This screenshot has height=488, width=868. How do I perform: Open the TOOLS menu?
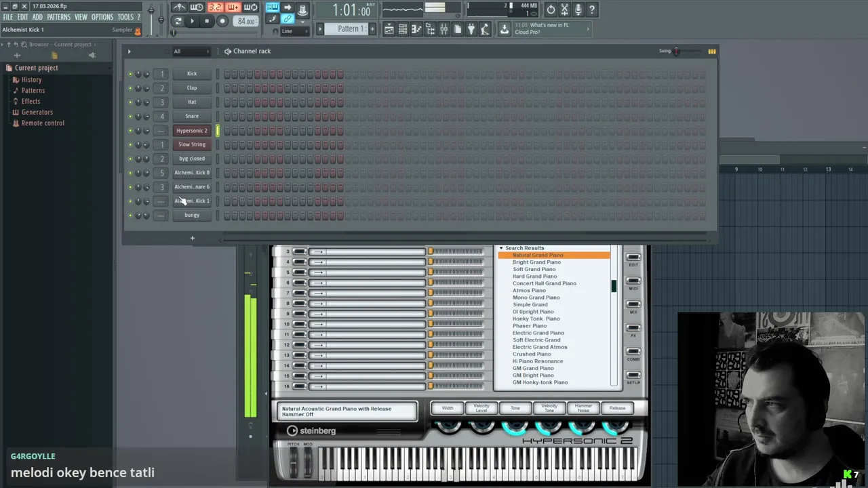[x=125, y=17]
